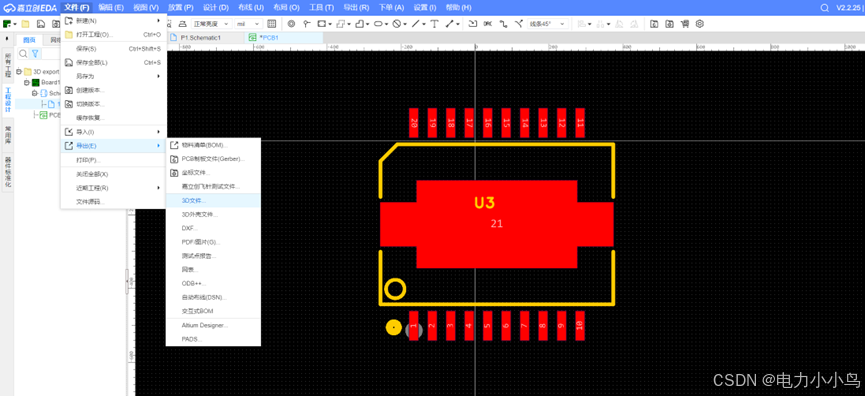This screenshot has height=396, width=865.
Task: Collapse the Board1 tree node
Action: tap(26, 82)
